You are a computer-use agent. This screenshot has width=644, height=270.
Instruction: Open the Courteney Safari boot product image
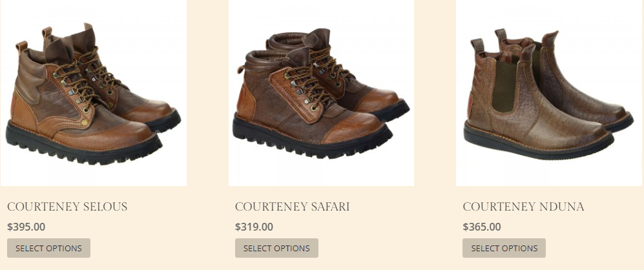coord(321,93)
